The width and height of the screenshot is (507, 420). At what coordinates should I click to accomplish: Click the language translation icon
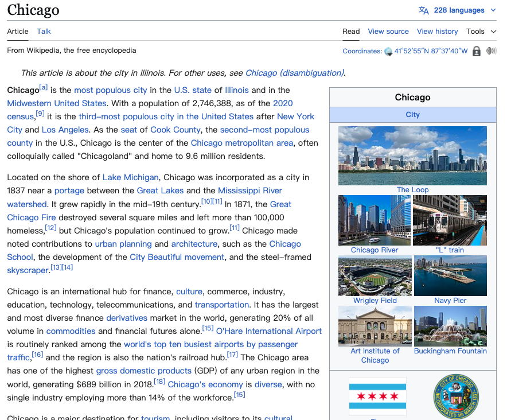pos(424,10)
